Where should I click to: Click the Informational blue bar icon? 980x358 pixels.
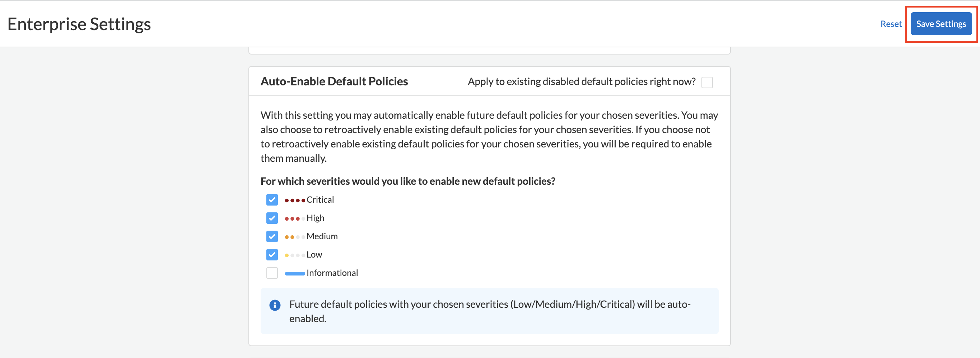tap(295, 273)
